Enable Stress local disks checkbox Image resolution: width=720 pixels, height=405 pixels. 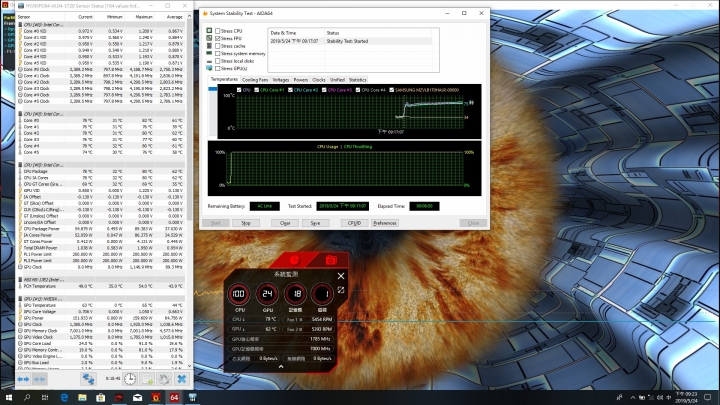click(x=218, y=61)
